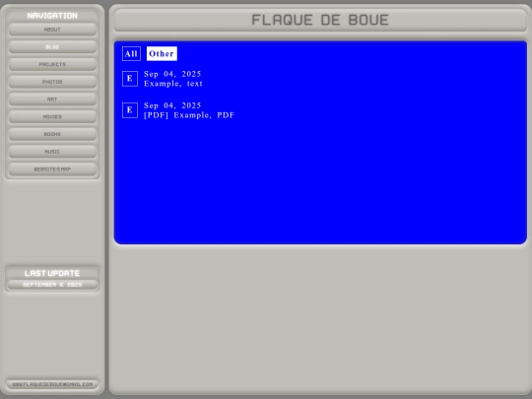Navigate to Music
Viewport: 532px width, 399px height.
point(52,152)
